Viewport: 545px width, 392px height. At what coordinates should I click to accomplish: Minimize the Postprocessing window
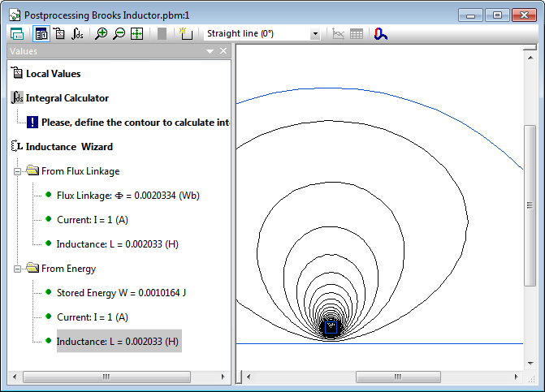470,15
